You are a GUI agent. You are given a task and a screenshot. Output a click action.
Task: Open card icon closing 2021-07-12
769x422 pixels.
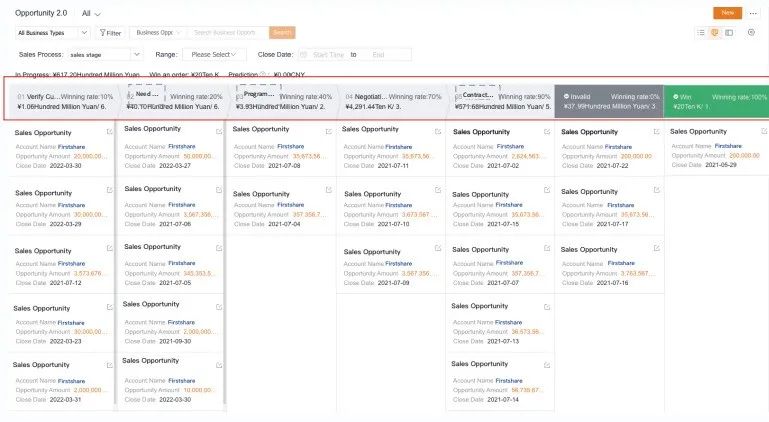(x=109, y=248)
